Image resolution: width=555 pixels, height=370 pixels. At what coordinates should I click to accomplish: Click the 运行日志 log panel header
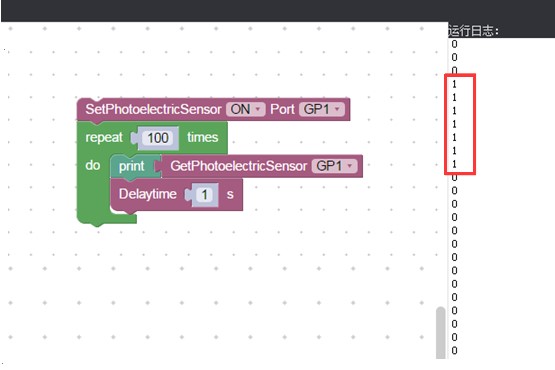click(x=473, y=30)
